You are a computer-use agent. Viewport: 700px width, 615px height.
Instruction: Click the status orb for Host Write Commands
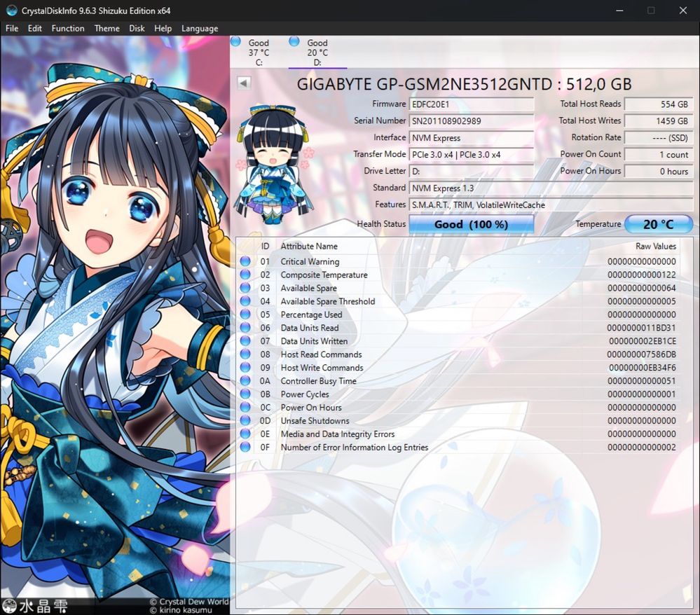pyautogui.click(x=245, y=367)
